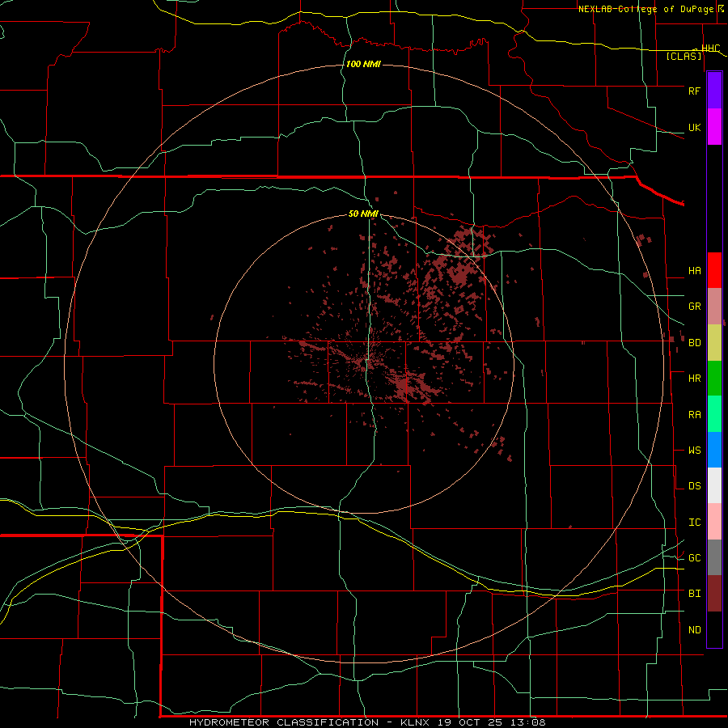This screenshot has height=728, width=728.
Task: Click the BD legend label
Action: click(694, 343)
